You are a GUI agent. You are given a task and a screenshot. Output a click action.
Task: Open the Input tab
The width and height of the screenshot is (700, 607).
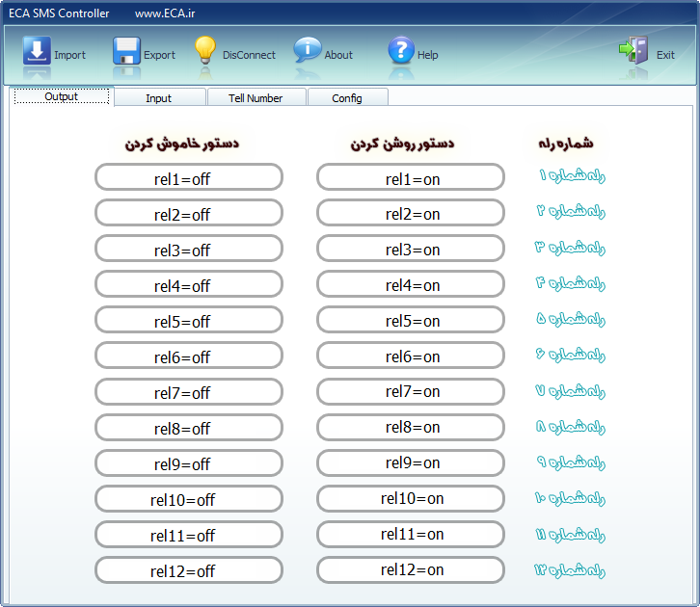click(158, 97)
